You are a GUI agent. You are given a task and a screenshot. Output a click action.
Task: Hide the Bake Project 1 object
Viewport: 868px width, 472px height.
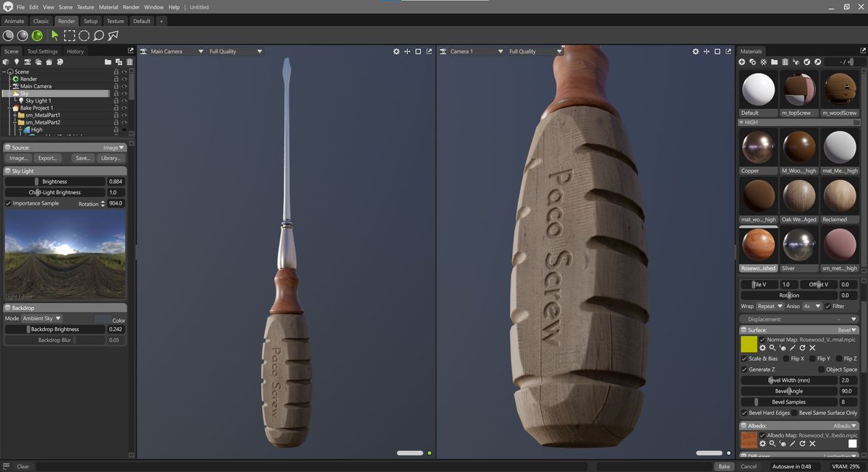pyautogui.click(x=124, y=108)
